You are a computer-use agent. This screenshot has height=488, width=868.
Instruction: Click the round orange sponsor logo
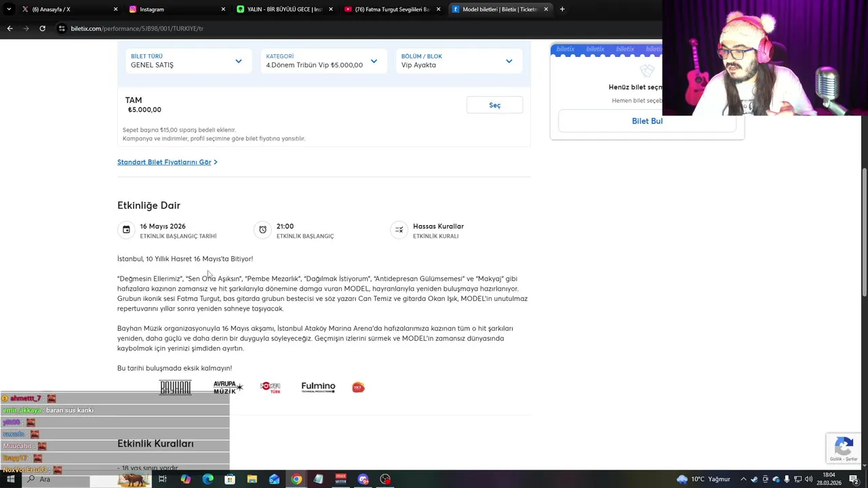(x=358, y=387)
